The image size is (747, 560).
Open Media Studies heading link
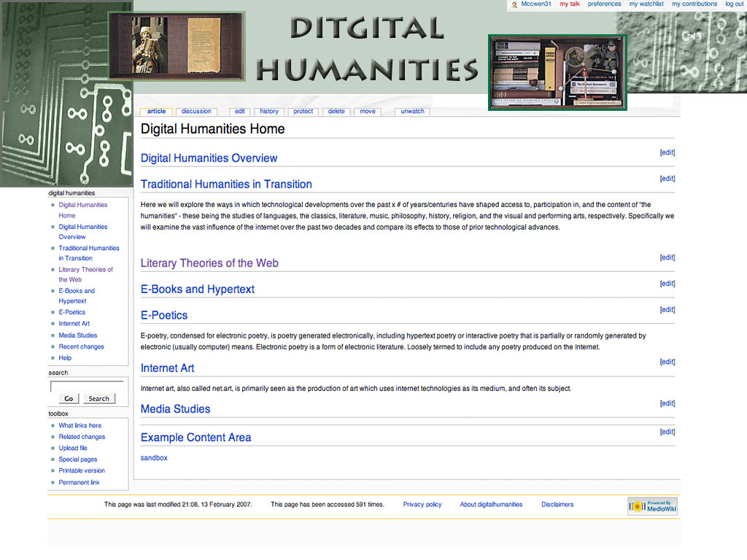(175, 409)
